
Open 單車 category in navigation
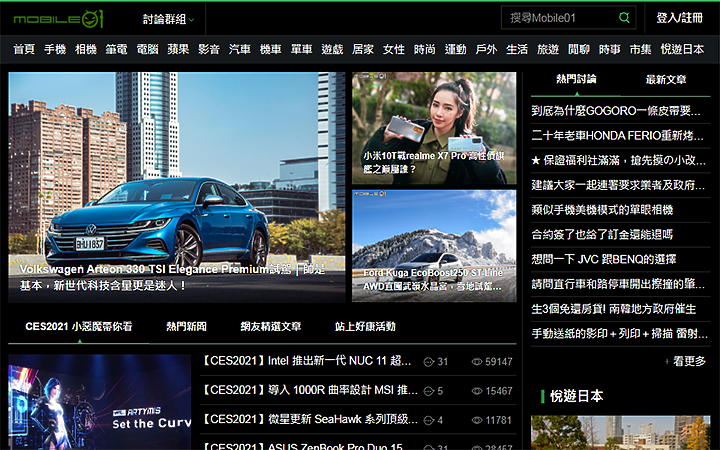302,49
